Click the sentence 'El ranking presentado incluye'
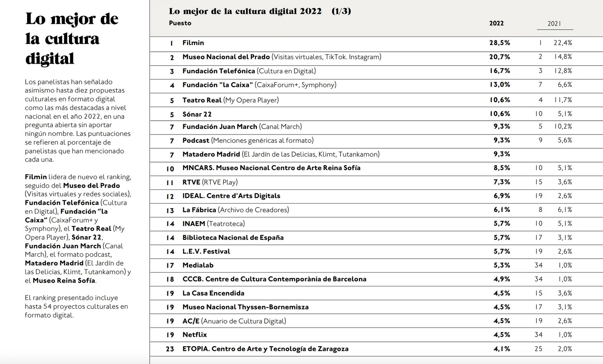The height and width of the screenshot is (364, 603). coord(71,298)
